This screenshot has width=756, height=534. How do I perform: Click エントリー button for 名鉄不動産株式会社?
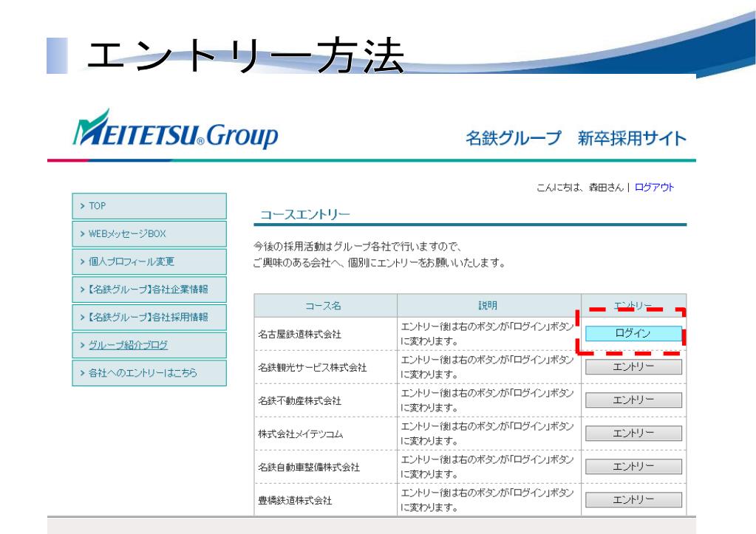[x=633, y=400]
